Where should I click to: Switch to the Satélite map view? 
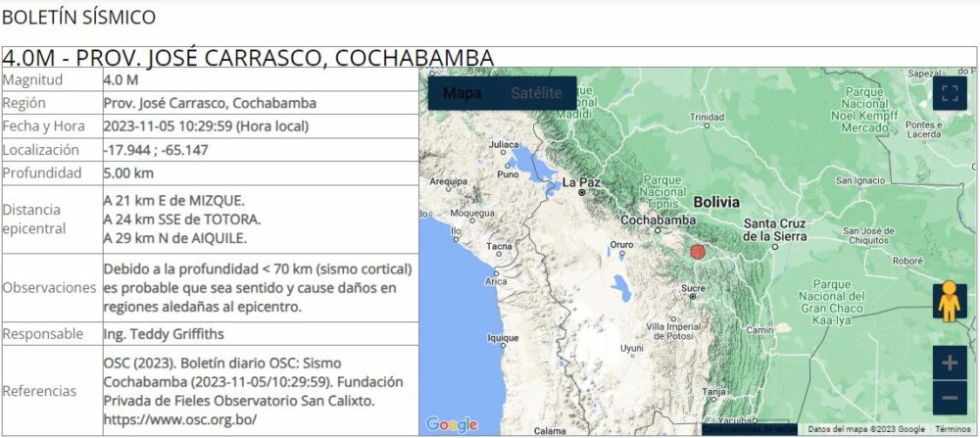pos(535,93)
